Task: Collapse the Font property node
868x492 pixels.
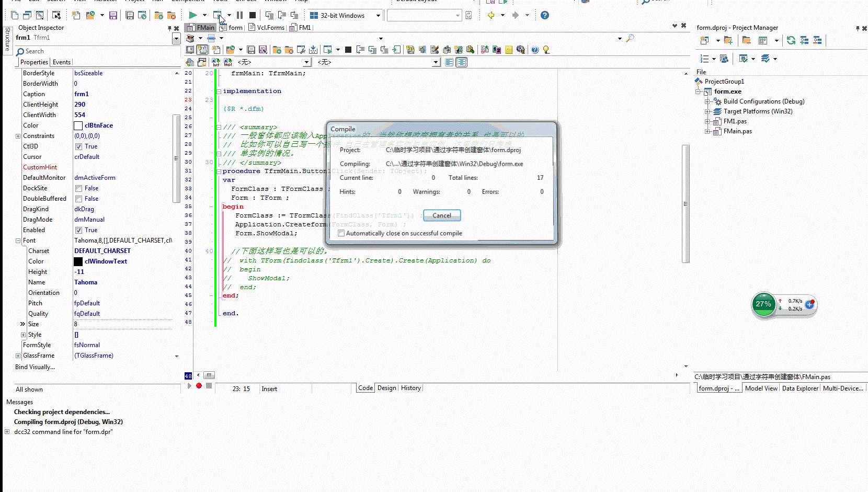Action: [x=18, y=241]
